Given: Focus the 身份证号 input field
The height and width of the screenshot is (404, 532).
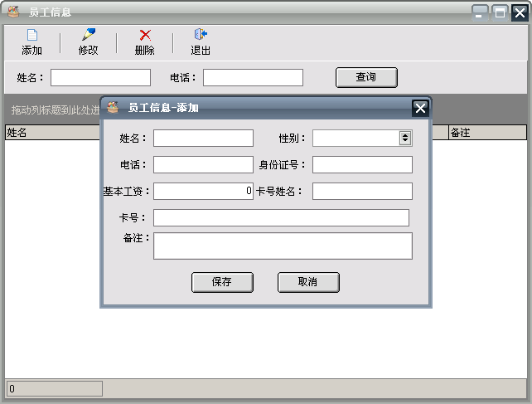Looking at the screenshot, I should 362,164.
